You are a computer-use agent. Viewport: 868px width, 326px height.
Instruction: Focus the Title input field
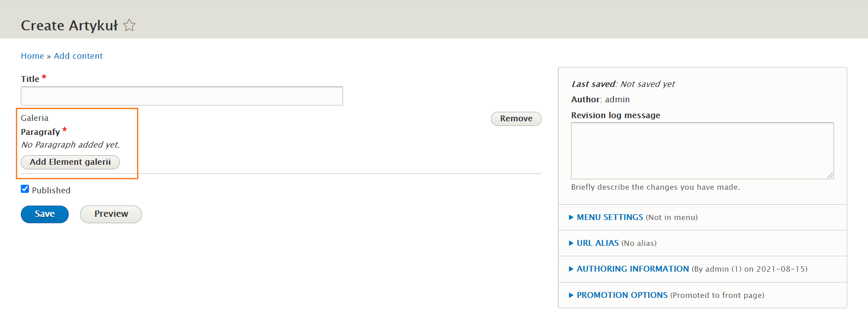pyautogui.click(x=182, y=96)
